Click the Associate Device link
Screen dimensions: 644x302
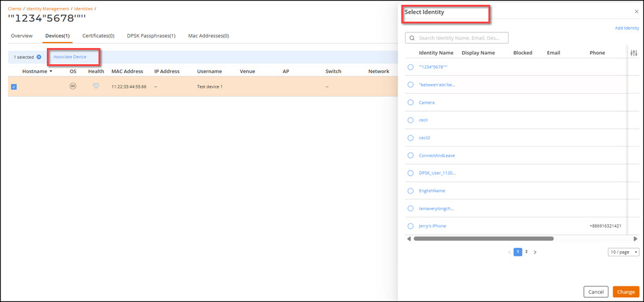[70, 56]
